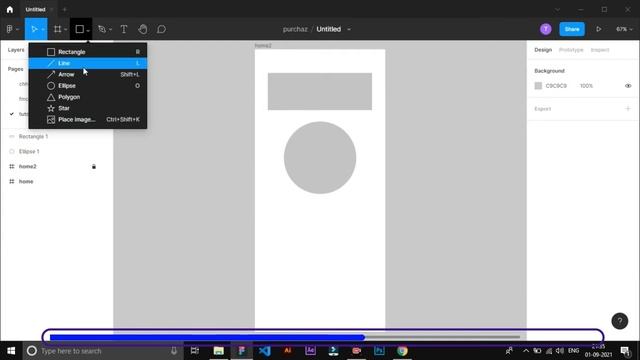Open the Windows Start menu
The image size is (640, 360).
tap(11, 351)
